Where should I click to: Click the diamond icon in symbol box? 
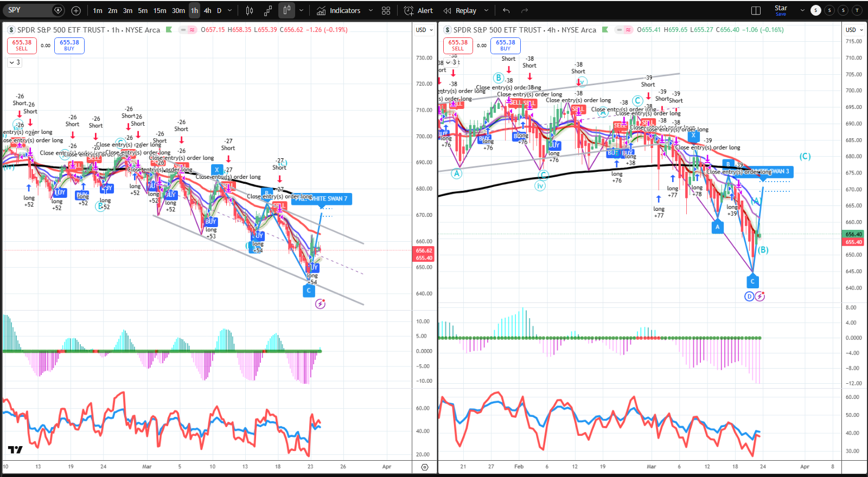point(58,10)
